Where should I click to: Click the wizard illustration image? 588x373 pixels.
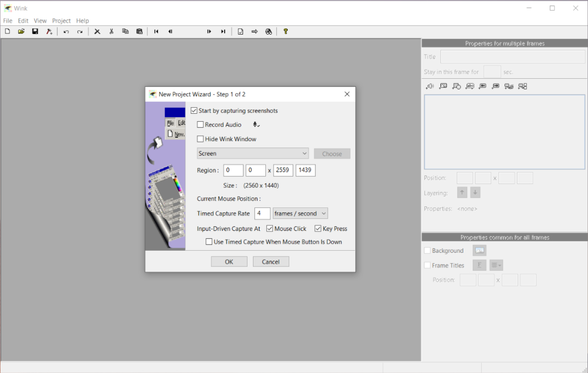click(x=165, y=176)
